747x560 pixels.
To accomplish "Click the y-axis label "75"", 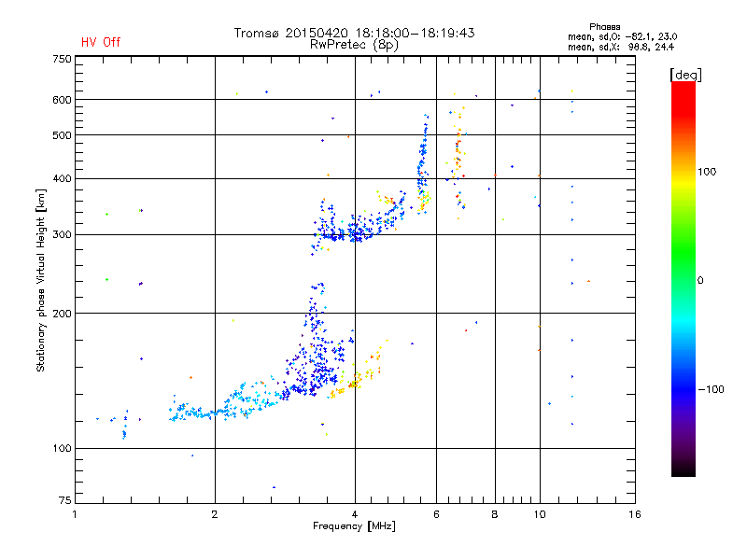I will [64, 500].
